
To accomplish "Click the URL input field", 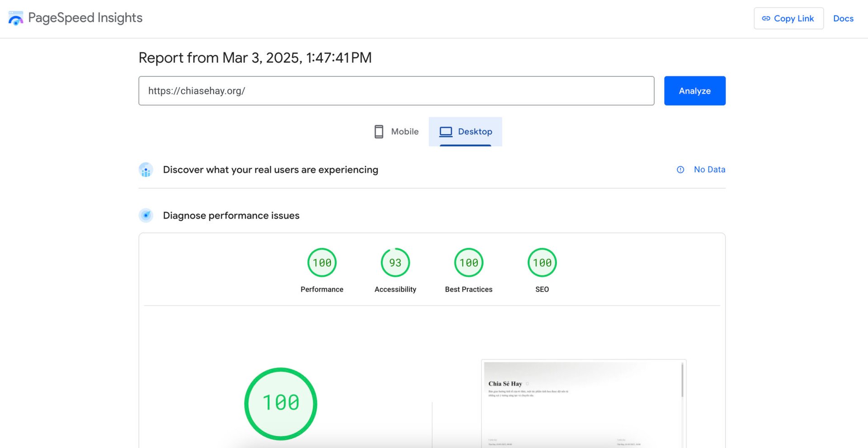I will pyautogui.click(x=396, y=91).
